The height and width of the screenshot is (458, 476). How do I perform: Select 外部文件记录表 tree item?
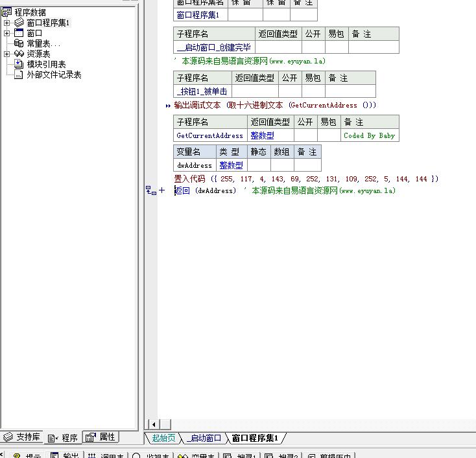coord(54,74)
